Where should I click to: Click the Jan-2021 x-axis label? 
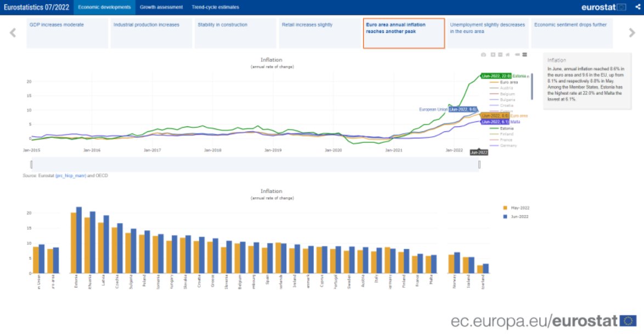click(x=393, y=150)
